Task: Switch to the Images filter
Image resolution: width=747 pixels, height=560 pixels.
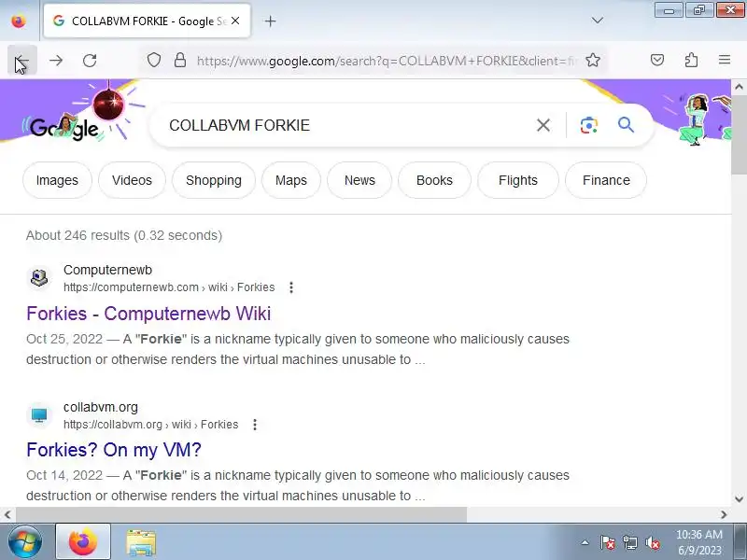Action: coord(57,180)
